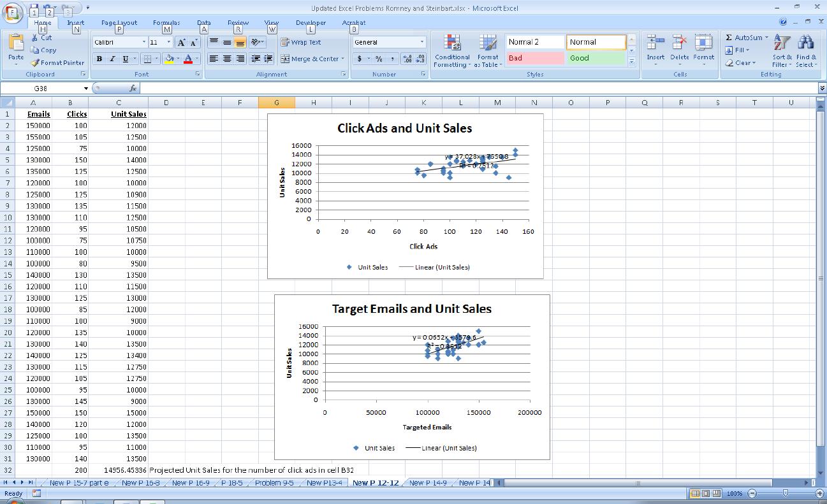Open the Developer ribbon tab
Image resolution: width=827 pixels, height=504 pixels.
click(311, 22)
